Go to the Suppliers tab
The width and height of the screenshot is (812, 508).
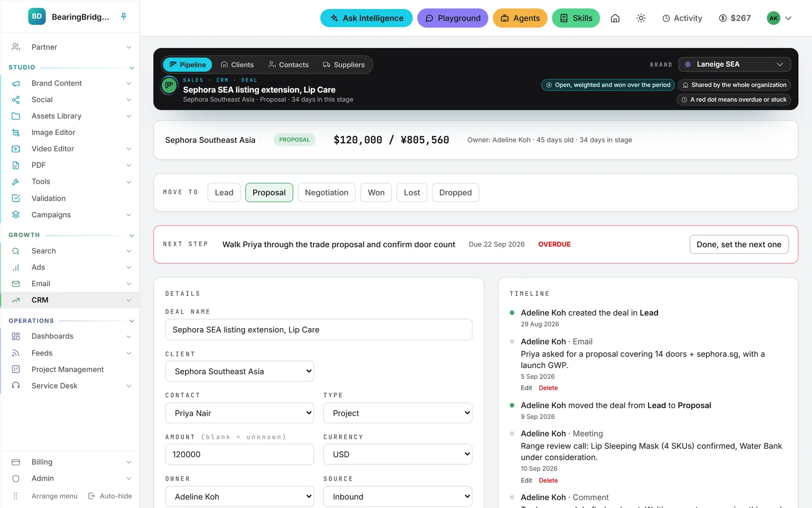(x=344, y=65)
